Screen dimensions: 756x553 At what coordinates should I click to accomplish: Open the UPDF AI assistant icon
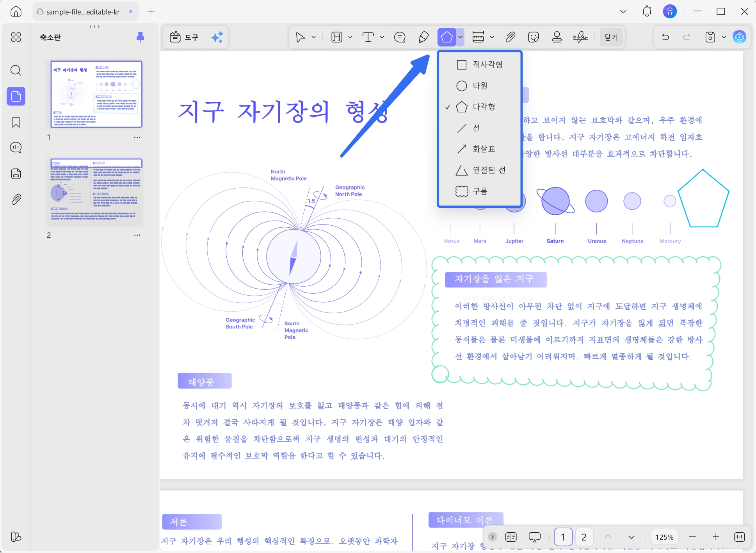tap(739, 37)
